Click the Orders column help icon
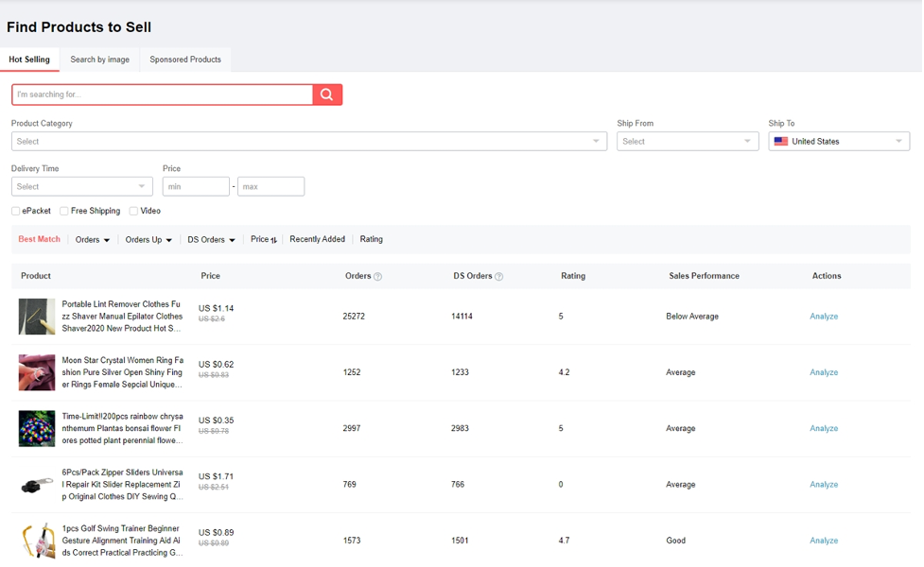The height and width of the screenshot is (567, 924). click(378, 277)
